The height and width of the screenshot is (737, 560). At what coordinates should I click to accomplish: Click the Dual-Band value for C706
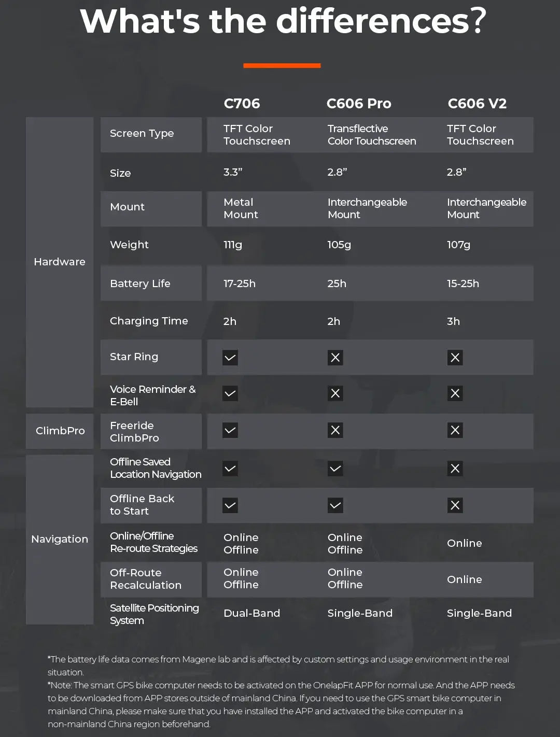[x=251, y=613]
